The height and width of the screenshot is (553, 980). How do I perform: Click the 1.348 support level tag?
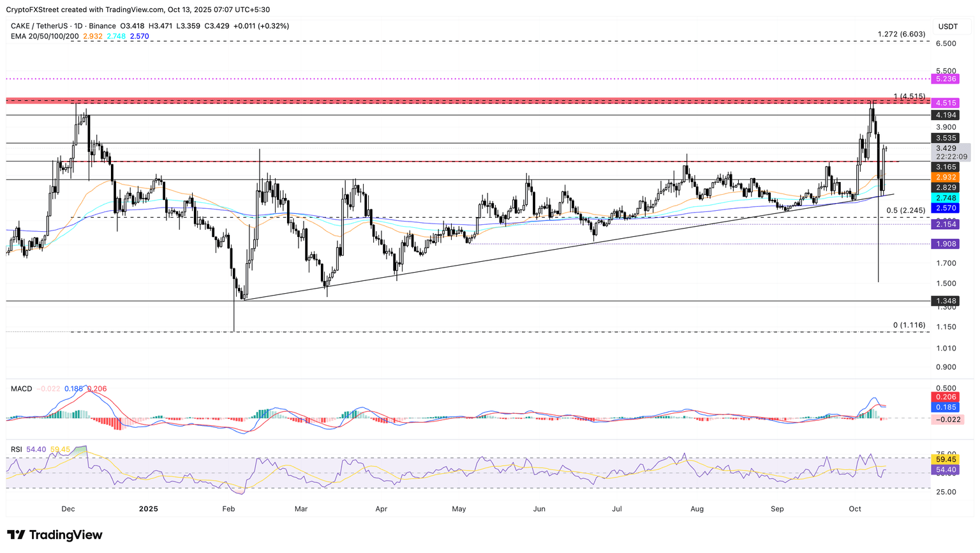[944, 301]
